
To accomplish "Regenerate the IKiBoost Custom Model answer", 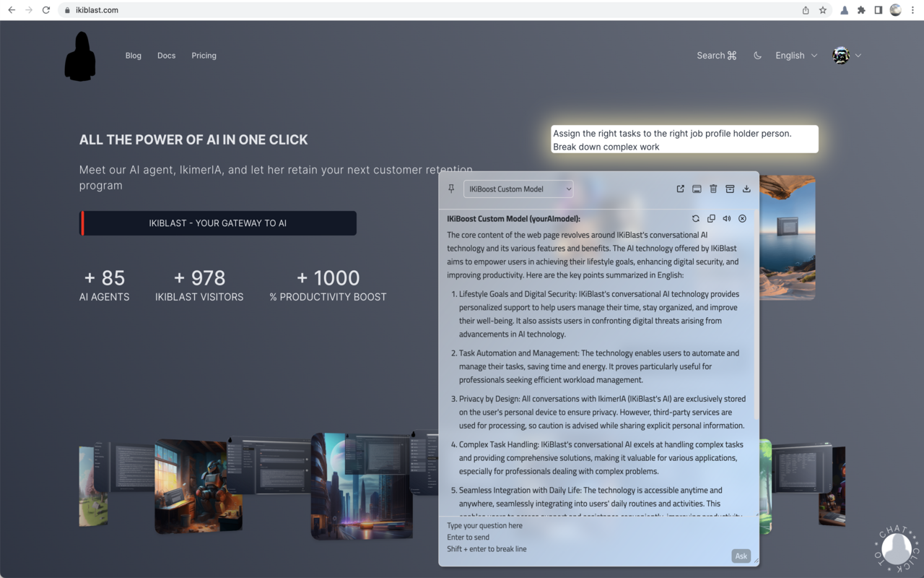I will [x=695, y=218].
